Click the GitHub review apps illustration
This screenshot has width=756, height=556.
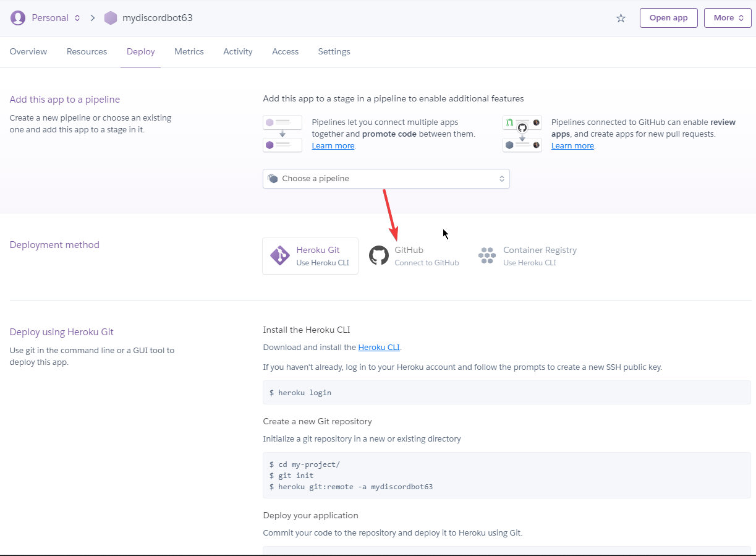point(522,134)
